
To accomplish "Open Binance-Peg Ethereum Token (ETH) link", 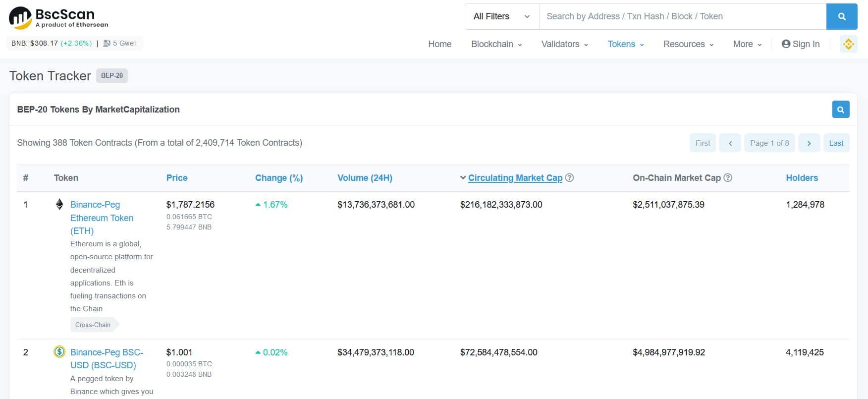I will (x=102, y=218).
